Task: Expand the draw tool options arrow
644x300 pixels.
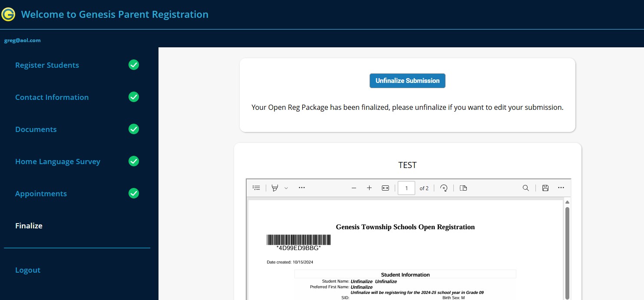Action: (x=286, y=188)
